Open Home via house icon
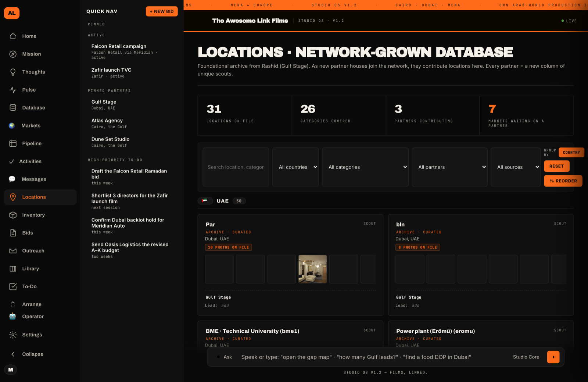The height and width of the screenshot is (382, 588). [13, 36]
